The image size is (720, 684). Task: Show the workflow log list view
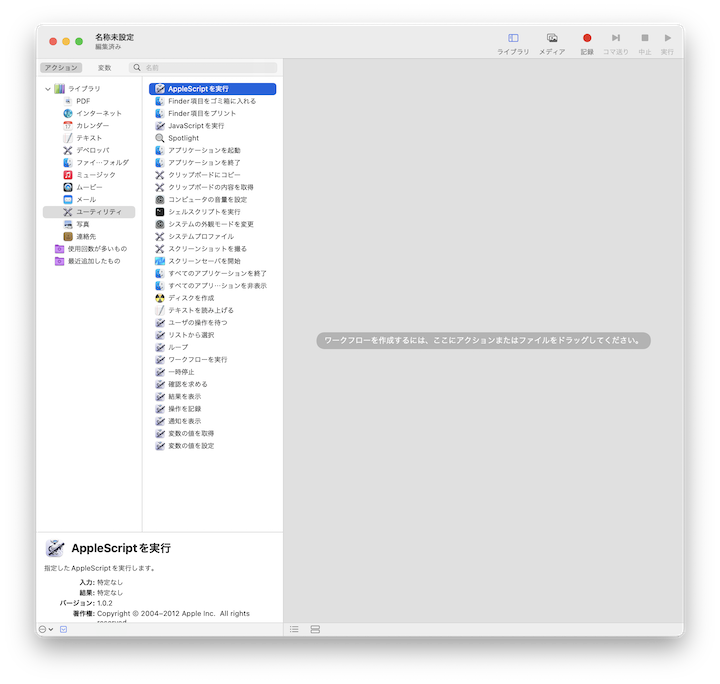(294, 629)
